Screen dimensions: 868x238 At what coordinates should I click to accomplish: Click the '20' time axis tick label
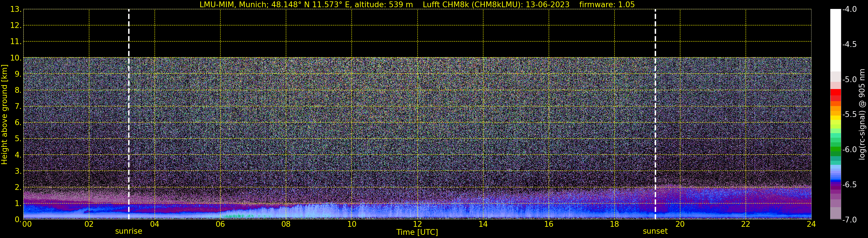point(680,224)
